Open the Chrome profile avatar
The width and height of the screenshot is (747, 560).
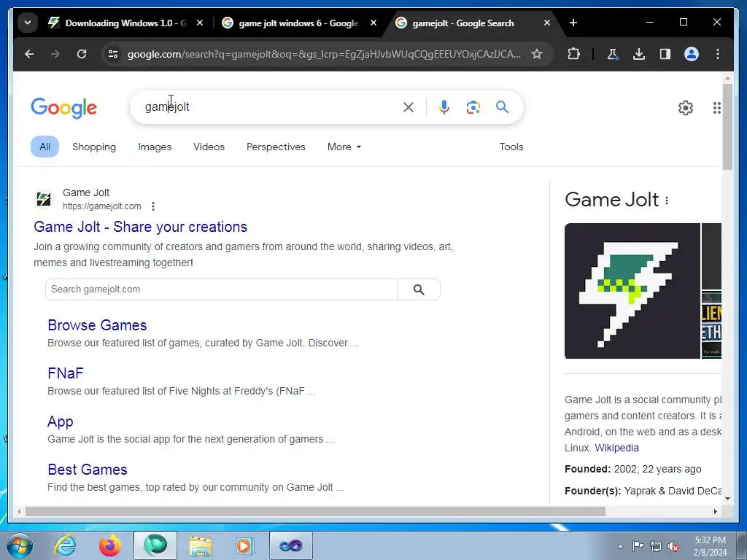point(692,54)
